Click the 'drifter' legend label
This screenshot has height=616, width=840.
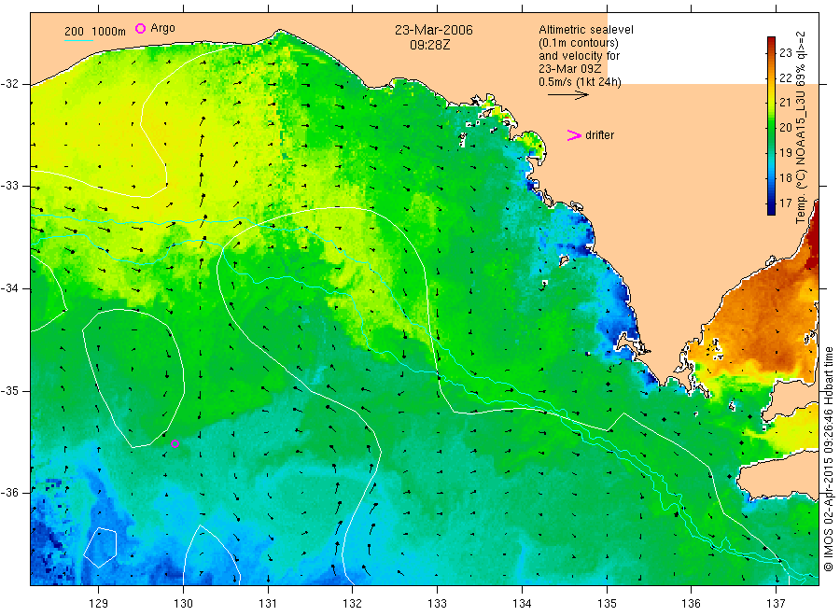coord(599,135)
